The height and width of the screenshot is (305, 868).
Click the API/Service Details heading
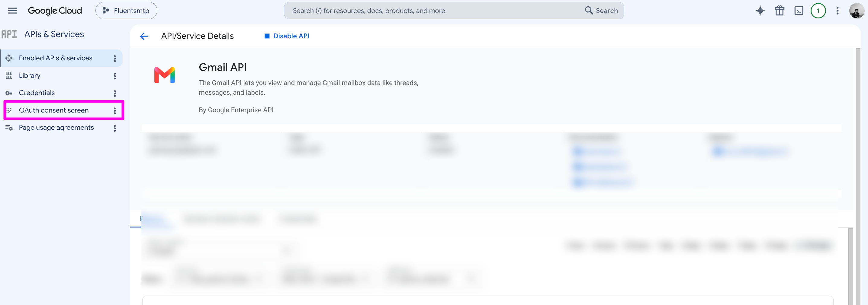click(x=198, y=36)
